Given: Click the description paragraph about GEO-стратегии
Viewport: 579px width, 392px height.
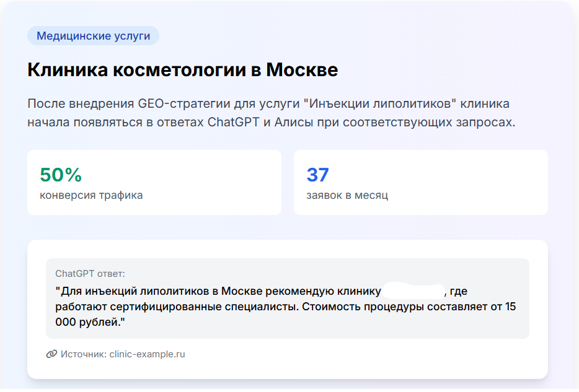Looking at the screenshot, I should point(271,113).
